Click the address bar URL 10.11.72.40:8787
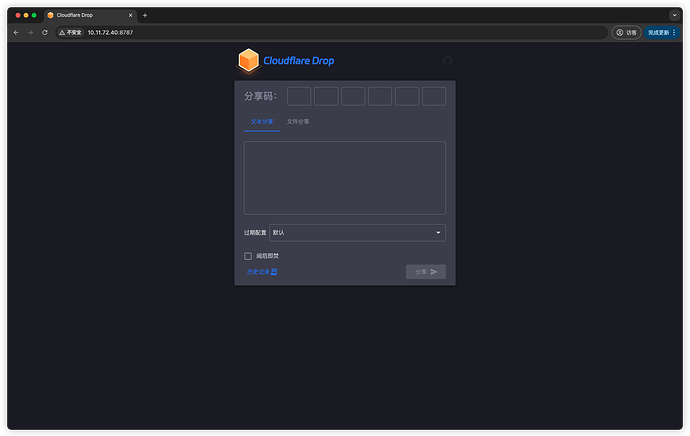690x436 pixels. pos(110,33)
